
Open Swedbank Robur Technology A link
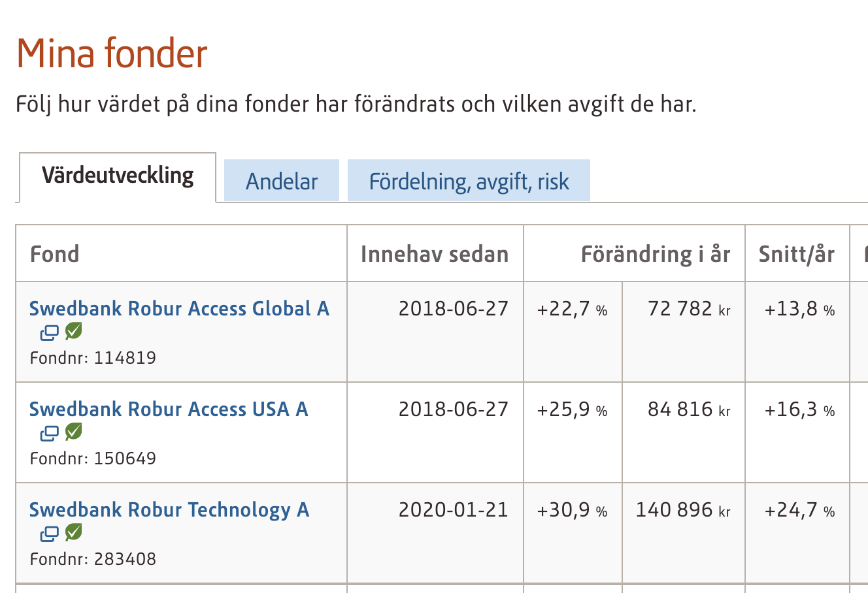pos(169,509)
